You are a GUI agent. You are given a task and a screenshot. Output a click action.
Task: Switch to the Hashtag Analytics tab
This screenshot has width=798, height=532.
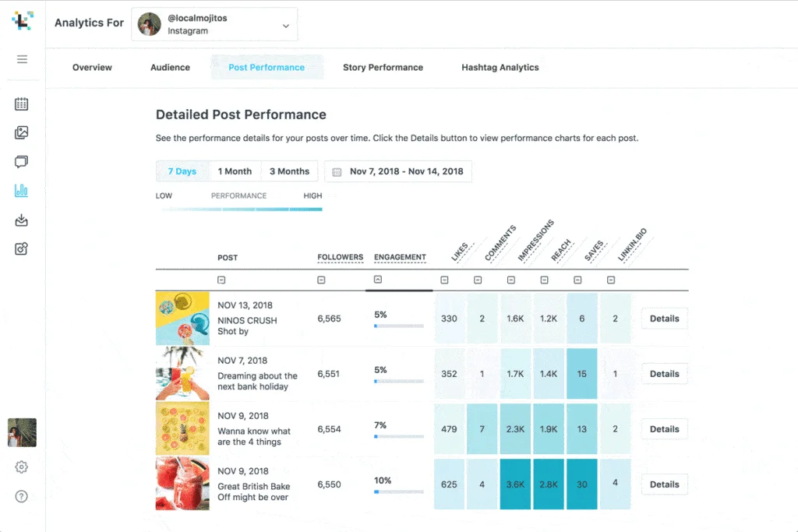coord(500,68)
